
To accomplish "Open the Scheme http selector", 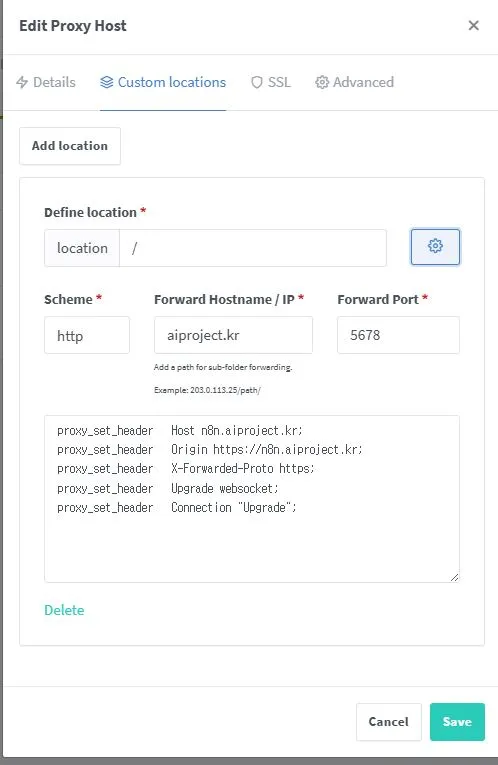I will (x=87, y=335).
